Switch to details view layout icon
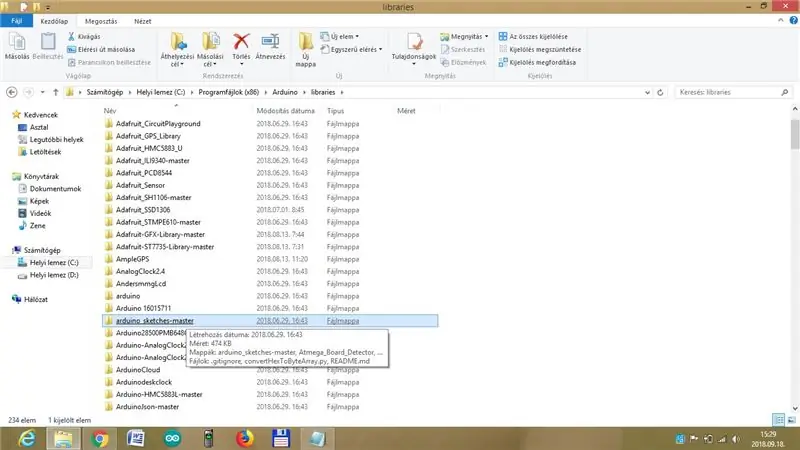The height and width of the screenshot is (450, 800). pos(779,420)
